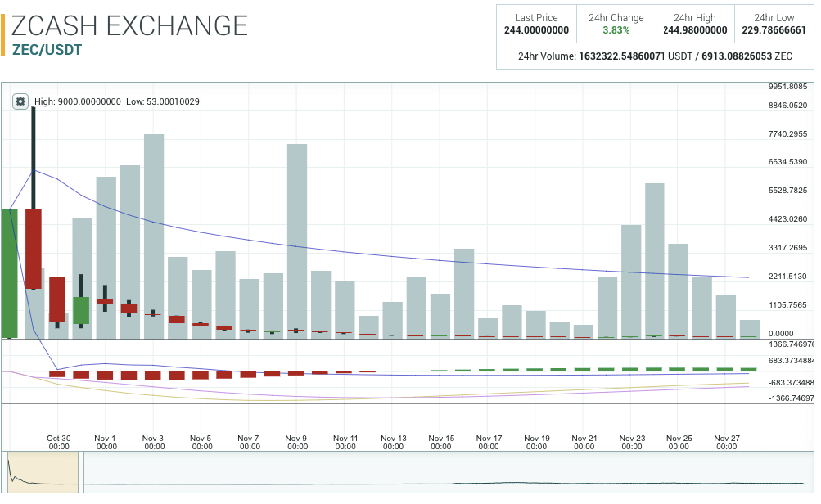The height and width of the screenshot is (504, 821).
Task: Select the ZEC/USDT pair label
Action: pyautogui.click(x=47, y=50)
